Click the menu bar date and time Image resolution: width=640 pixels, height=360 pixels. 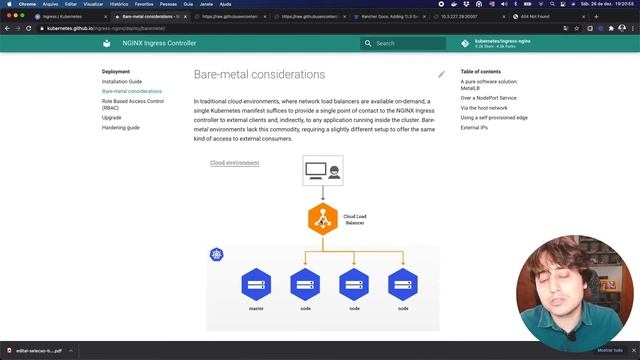(608, 4)
